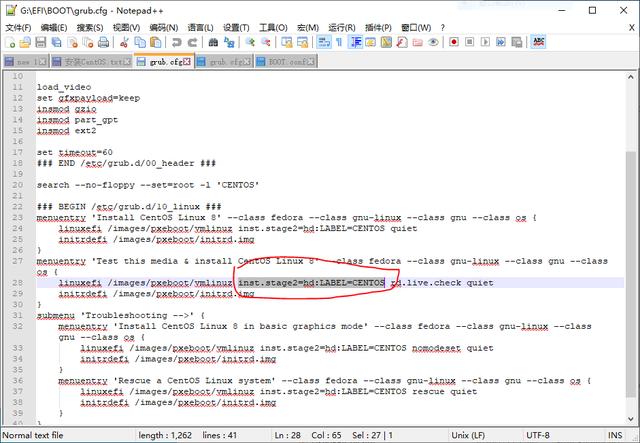Click the Paste clipboard icon
This screenshot has height=443, width=640.
tap(156, 42)
